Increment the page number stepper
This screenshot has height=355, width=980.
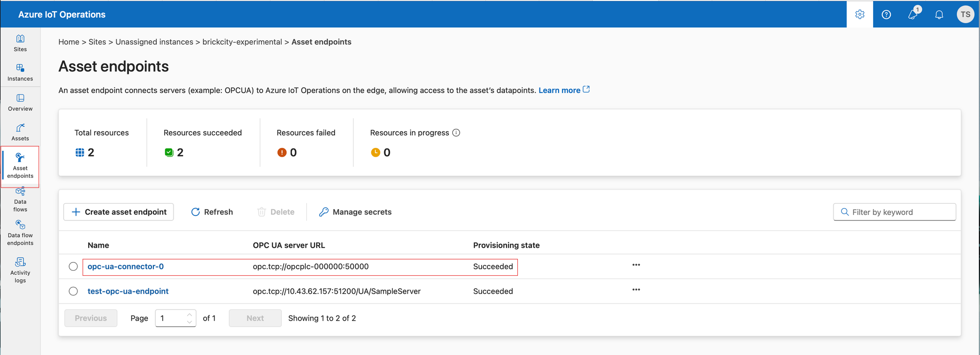coord(190,315)
